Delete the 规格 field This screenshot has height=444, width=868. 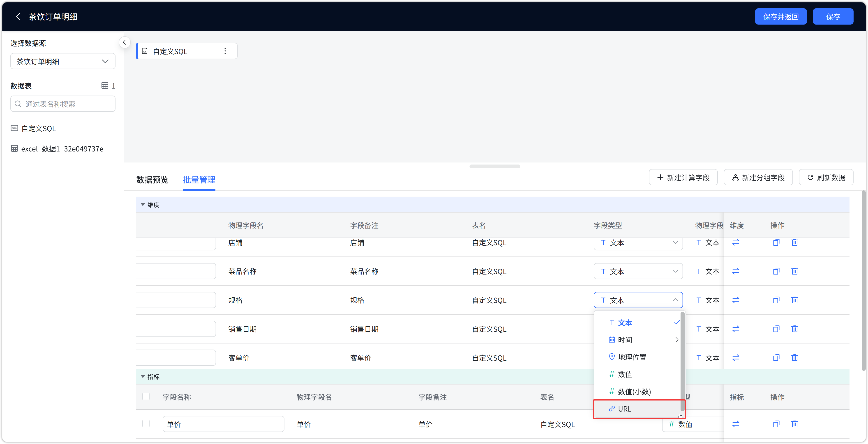pos(794,300)
